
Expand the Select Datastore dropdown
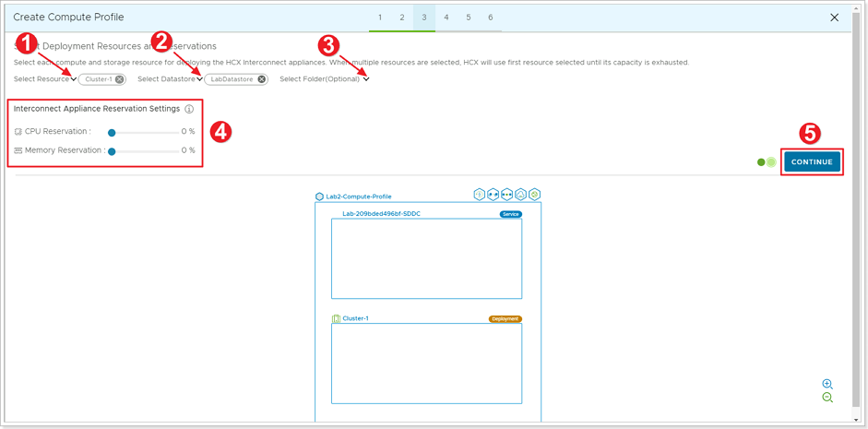click(199, 79)
